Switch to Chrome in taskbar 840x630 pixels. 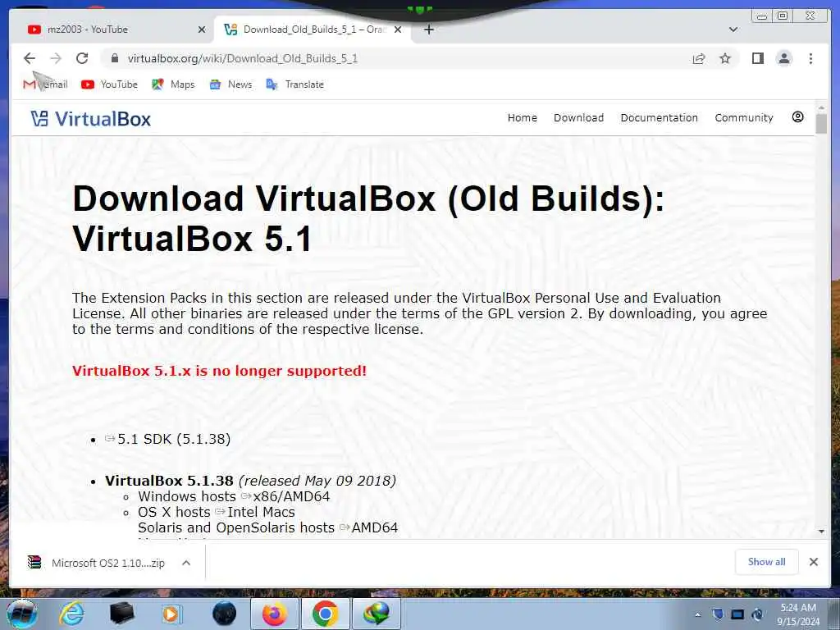(x=325, y=614)
